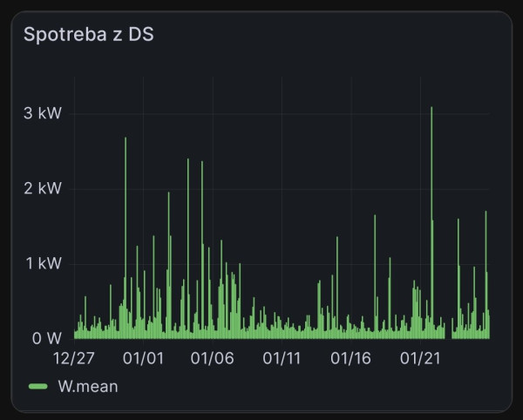Screen dimensions: 523x420
Task: Toggle the W.mean series legend label
Action: [x=88, y=386]
